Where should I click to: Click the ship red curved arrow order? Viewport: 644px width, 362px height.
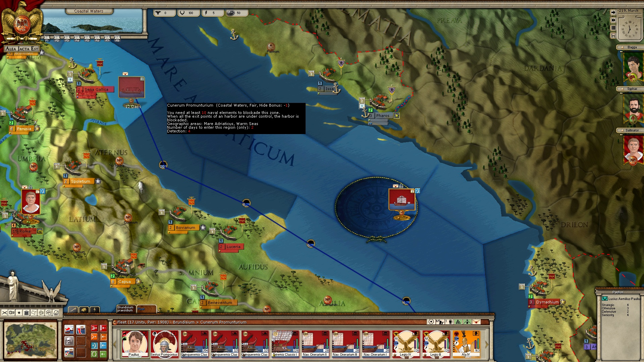(80, 329)
